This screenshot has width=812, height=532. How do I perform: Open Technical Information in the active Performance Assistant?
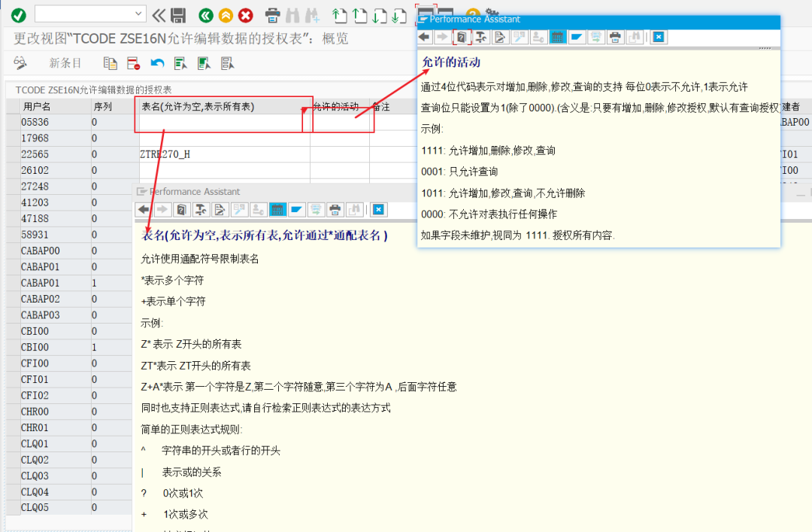480,37
